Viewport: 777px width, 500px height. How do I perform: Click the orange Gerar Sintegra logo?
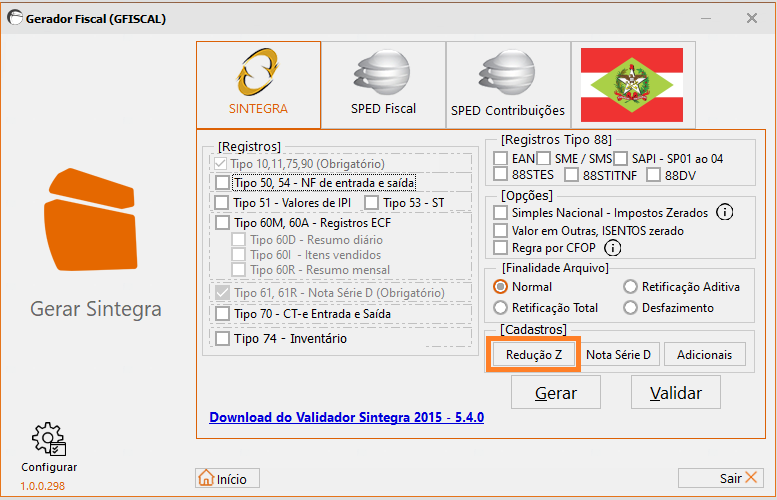pyautogui.click(x=91, y=220)
